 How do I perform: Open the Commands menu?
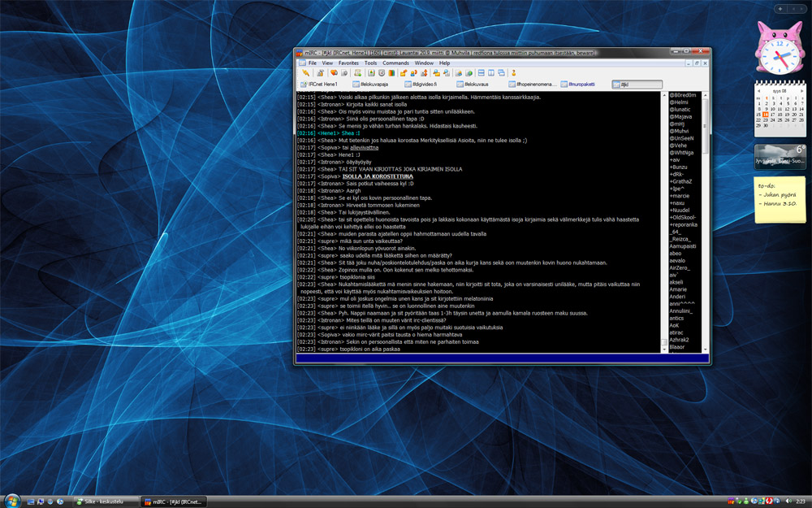point(395,63)
